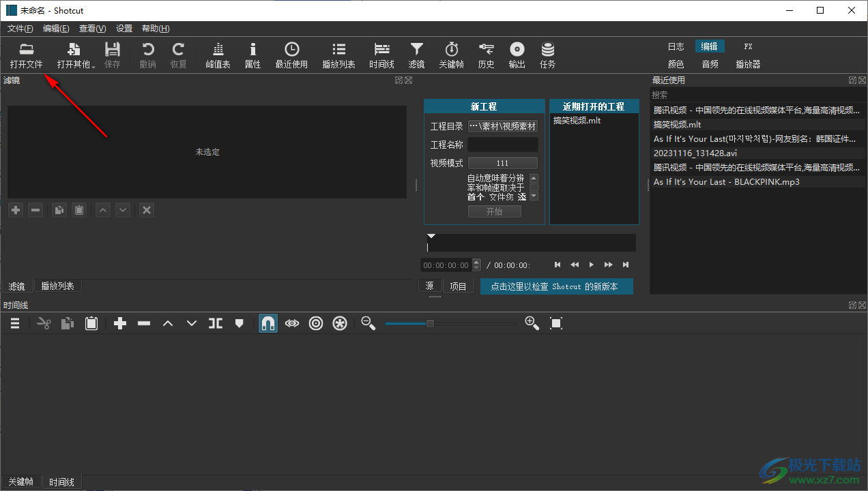
Task: Open the Jobs (任务) toolbar icon
Action: point(547,55)
